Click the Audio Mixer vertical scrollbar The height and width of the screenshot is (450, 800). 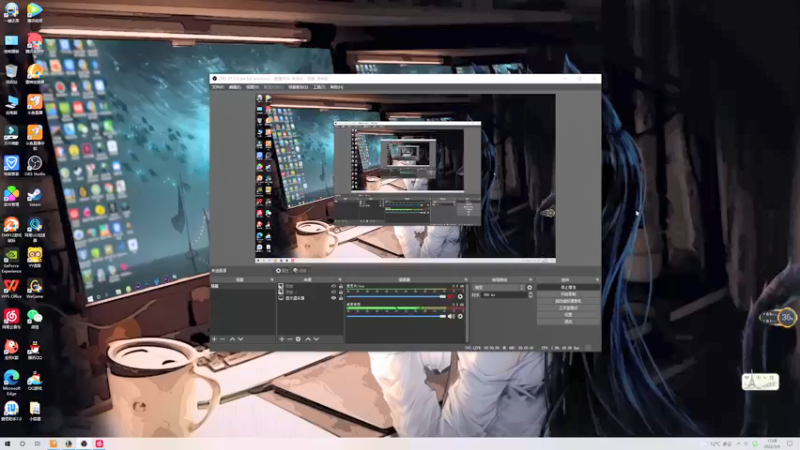point(467,313)
